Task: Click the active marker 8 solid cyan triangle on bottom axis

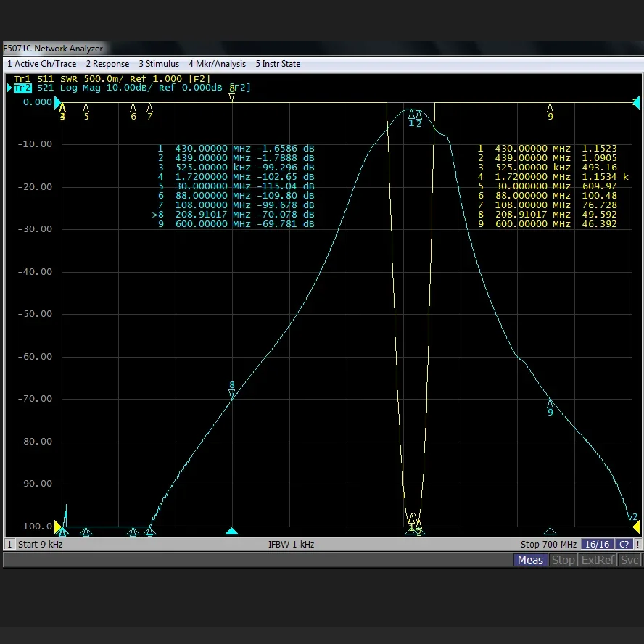Action: (231, 531)
